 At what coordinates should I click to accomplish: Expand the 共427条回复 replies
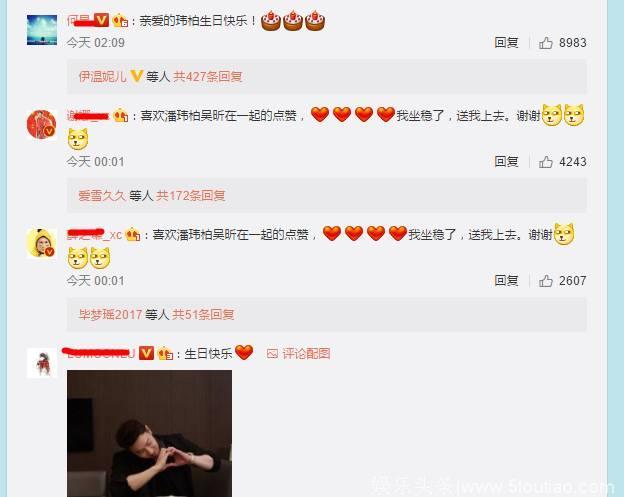[x=208, y=76]
